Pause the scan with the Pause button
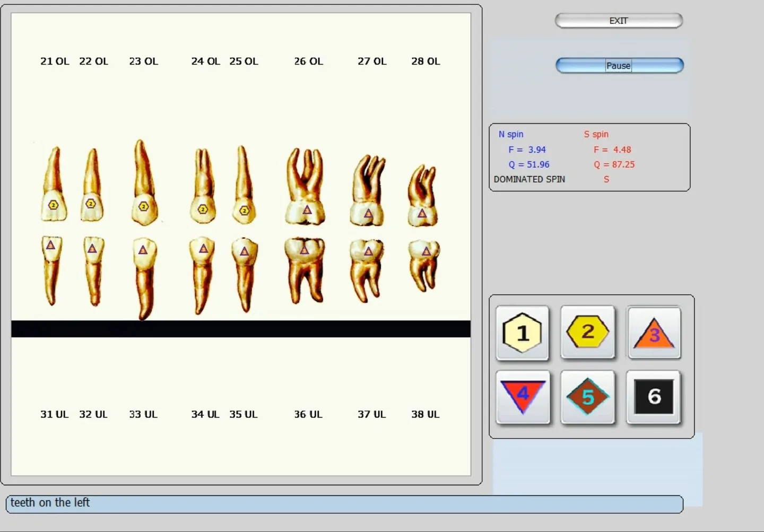 619,66
